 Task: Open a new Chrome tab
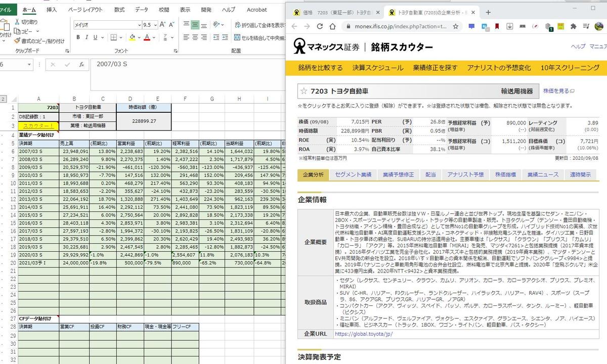[x=488, y=12]
